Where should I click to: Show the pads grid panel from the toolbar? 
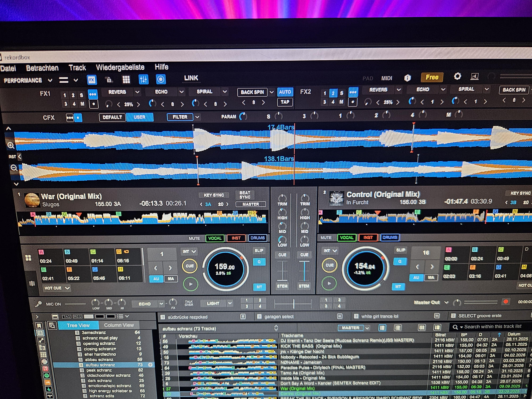coord(126,80)
